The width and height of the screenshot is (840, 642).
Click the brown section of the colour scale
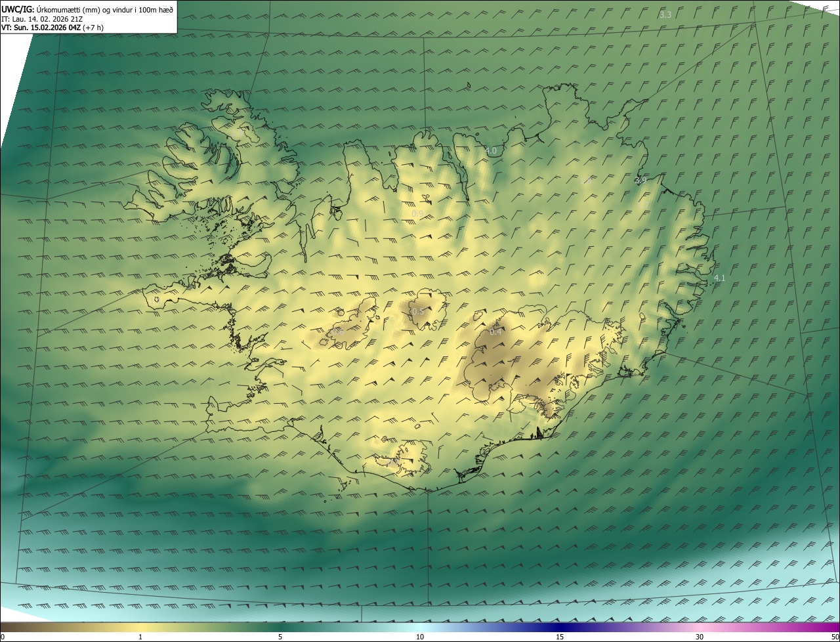26,627
